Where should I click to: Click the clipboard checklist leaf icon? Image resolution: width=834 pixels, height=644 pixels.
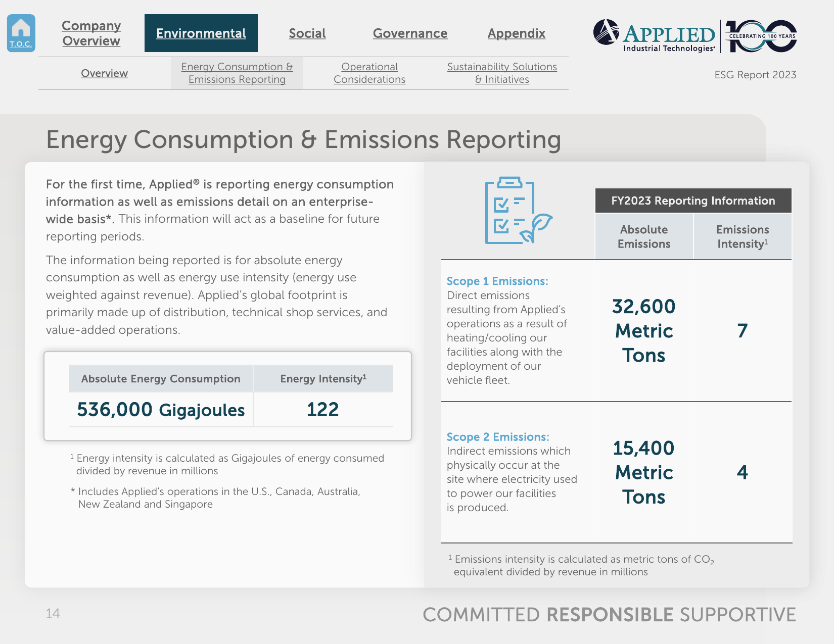click(x=518, y=210)
